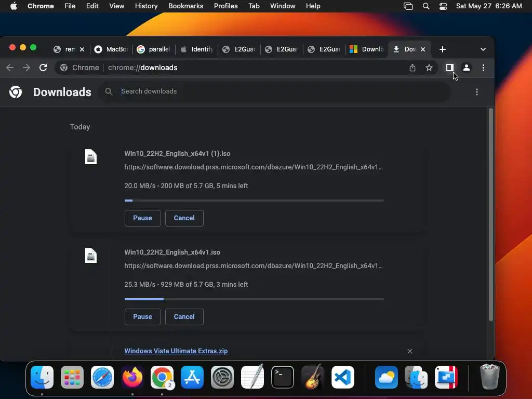
Task: Switch to the Google 'parallel' tab
Action: 154,49
